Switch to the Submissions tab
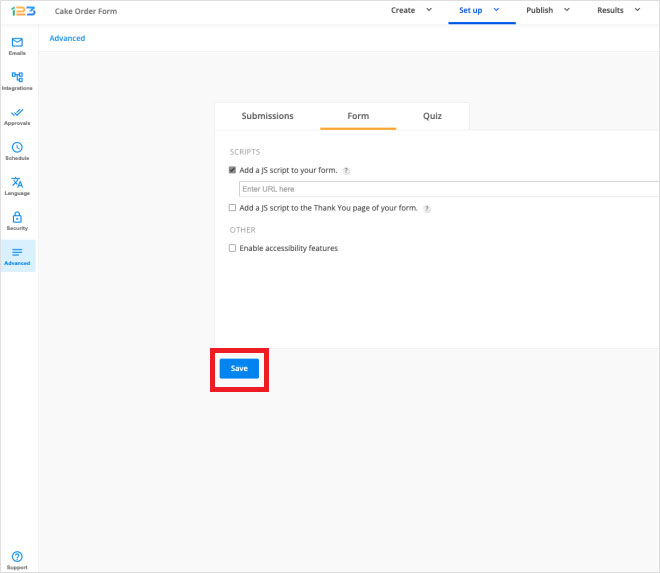The height and width of the screenshot is (573, 660). pos(267,116)
